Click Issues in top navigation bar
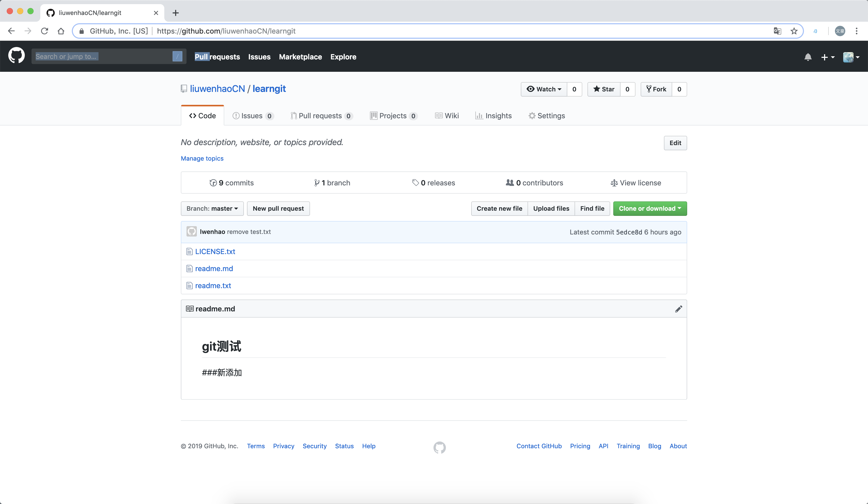Viewport: 868px width, 504px height. [259, 57]
